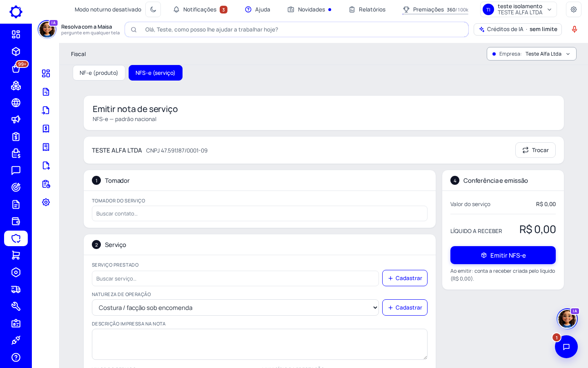Click the Descrição Impressa na Nota text area
This screenshot has width=588, height=368.
[260, 344]
